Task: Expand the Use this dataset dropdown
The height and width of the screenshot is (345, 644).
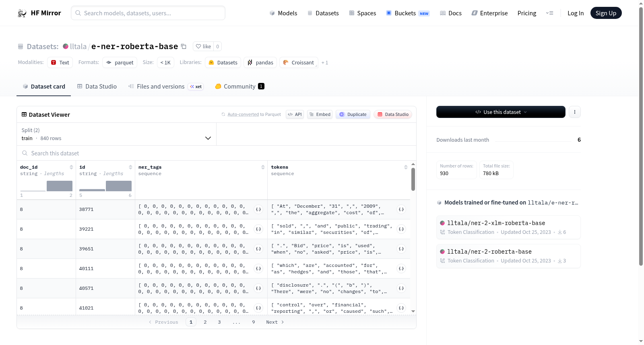Action: 501,112
